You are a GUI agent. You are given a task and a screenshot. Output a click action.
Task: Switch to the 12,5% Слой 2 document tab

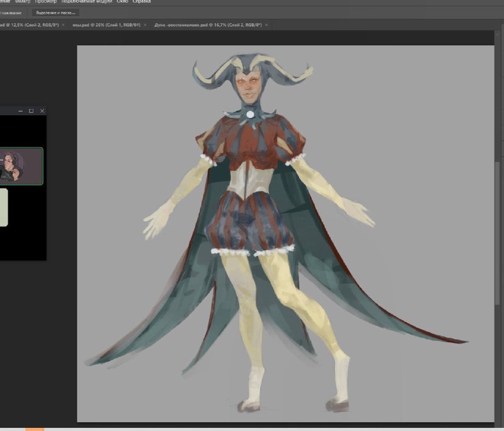(29, 25)
